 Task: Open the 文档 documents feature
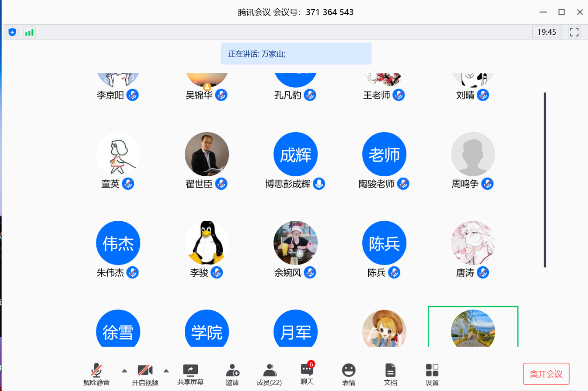(390, 374)
